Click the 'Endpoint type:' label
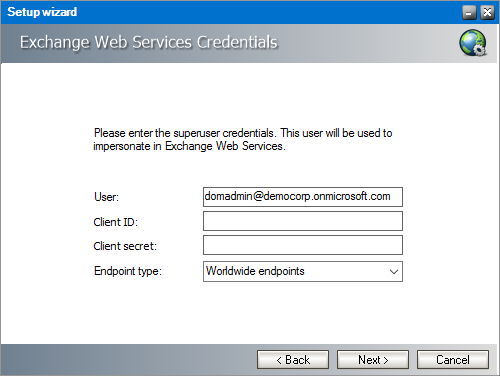Image resolution: width=500 pixels, height=376 pixels. coord(128,271)
